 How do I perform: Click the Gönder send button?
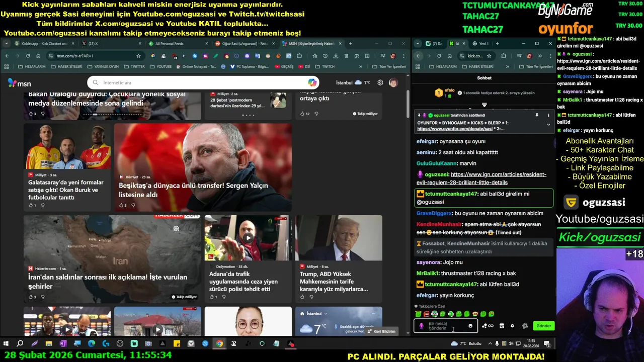click(543, 326)
